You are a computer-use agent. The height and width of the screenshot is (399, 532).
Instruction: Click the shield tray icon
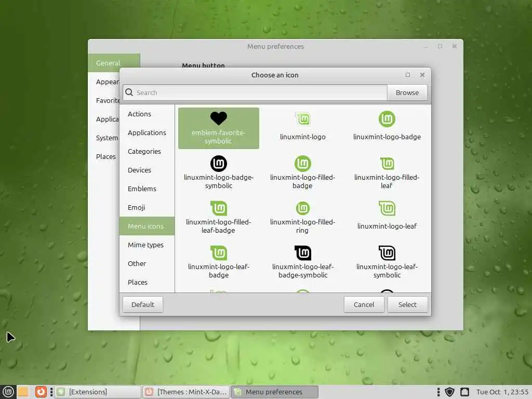coord(449,392)
